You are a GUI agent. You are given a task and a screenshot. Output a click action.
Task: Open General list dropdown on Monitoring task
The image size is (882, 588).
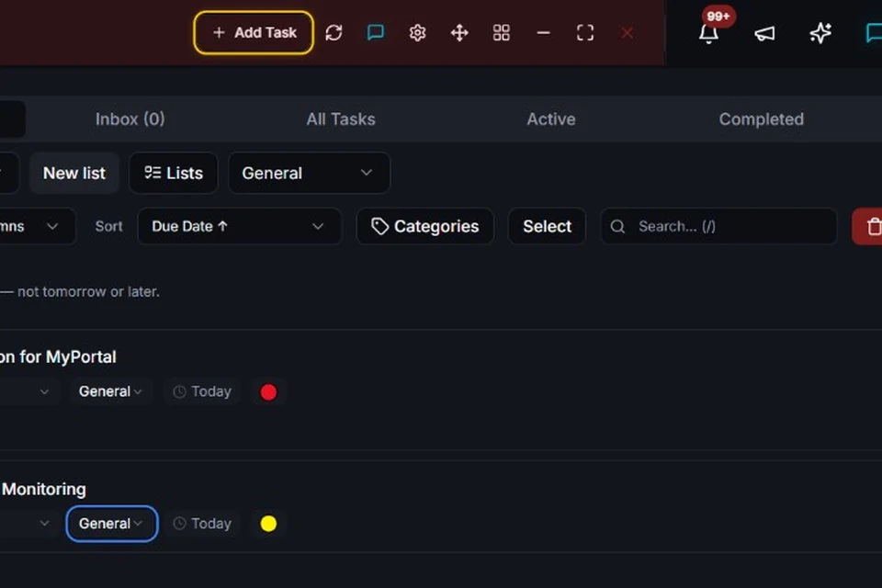point(111,524)
